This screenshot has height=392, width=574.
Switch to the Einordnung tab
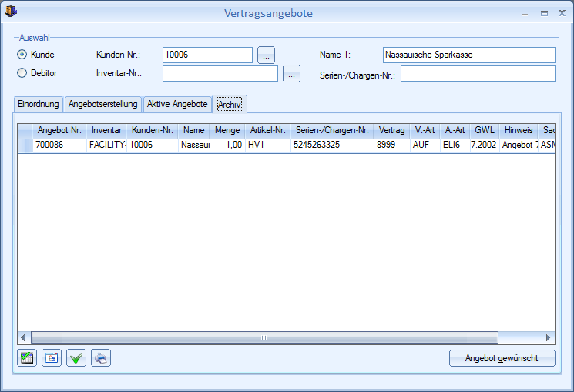point(39,104)
